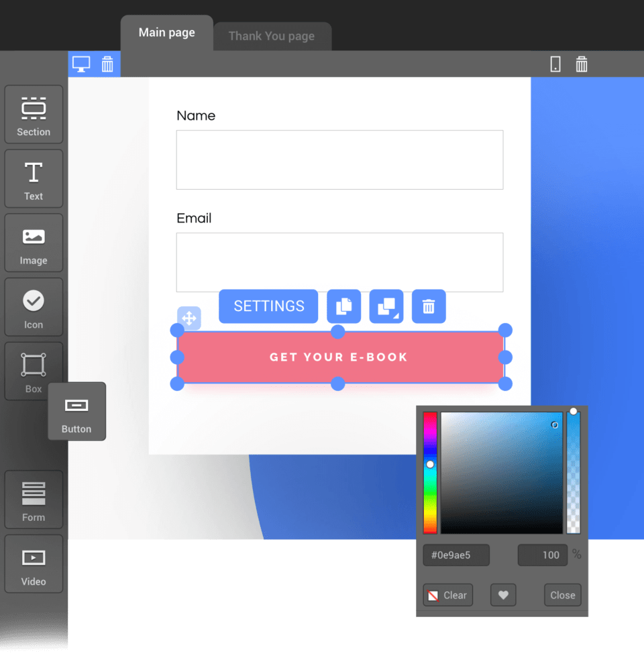Switch to desktop view monitor icon
Viewport: 644px width, 657px height.
81,64
